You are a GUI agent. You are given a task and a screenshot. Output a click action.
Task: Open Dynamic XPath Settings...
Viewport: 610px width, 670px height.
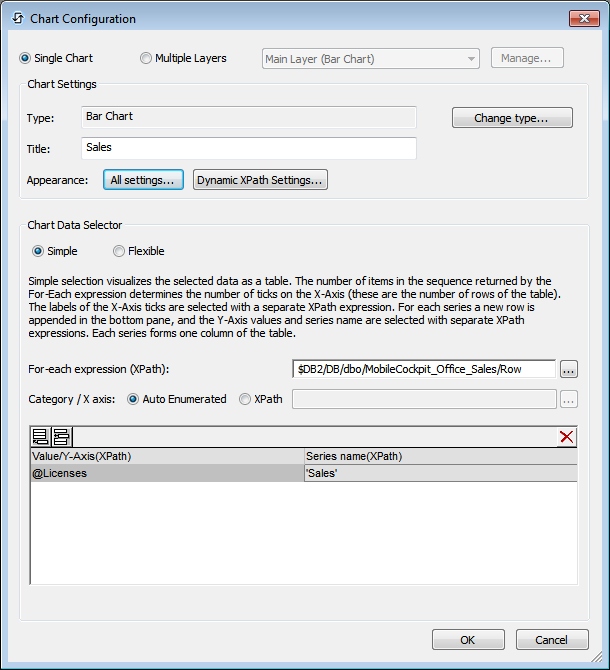[x=260, y=180]
